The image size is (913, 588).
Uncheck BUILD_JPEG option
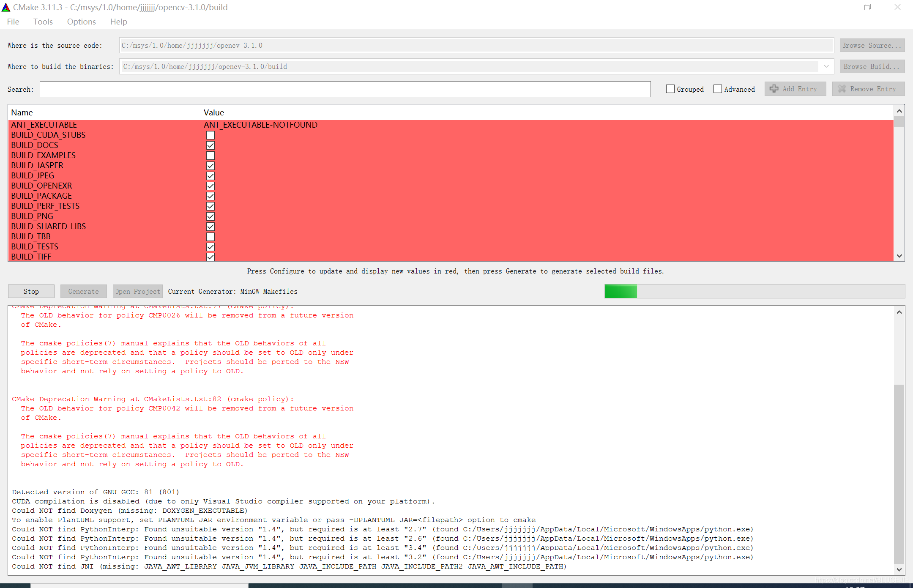click(x=210, y=175)
